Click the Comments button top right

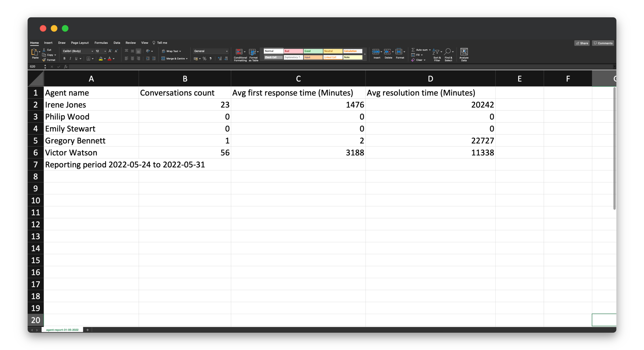pos(603,43)
